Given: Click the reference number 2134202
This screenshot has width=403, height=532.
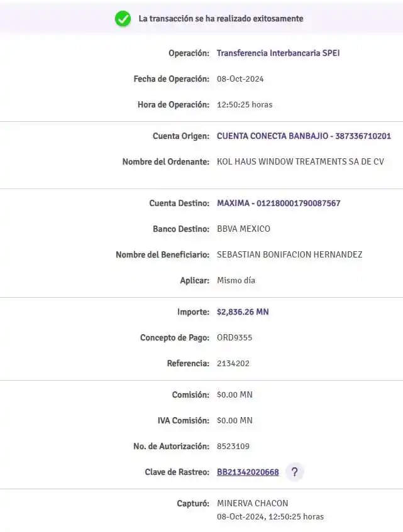Looking at the screenshot, I should [x=233, y=364].
